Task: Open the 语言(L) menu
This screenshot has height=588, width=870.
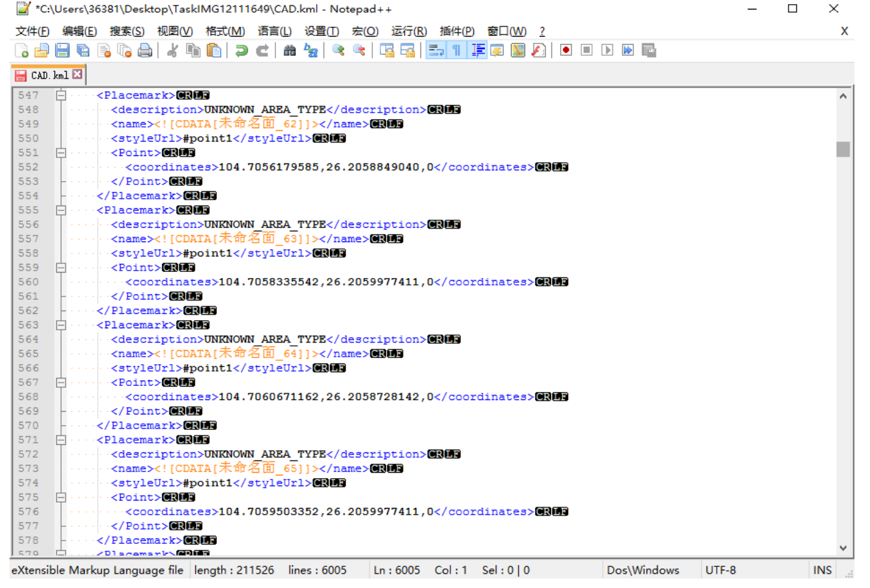Action: click(x=275, y=31)
